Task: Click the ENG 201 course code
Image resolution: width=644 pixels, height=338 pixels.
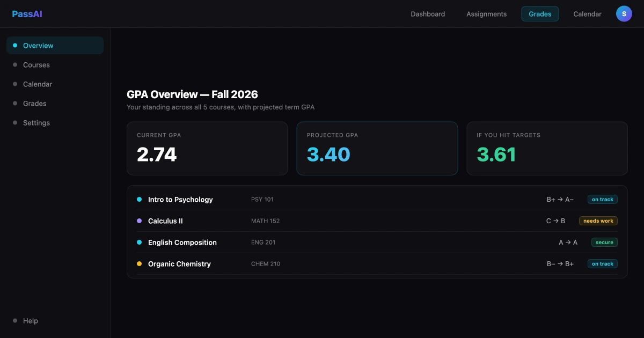Action: coord(264,243)
